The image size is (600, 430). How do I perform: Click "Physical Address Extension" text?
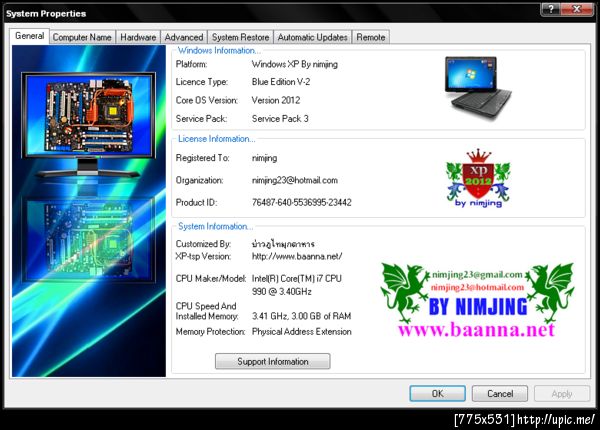302,332
